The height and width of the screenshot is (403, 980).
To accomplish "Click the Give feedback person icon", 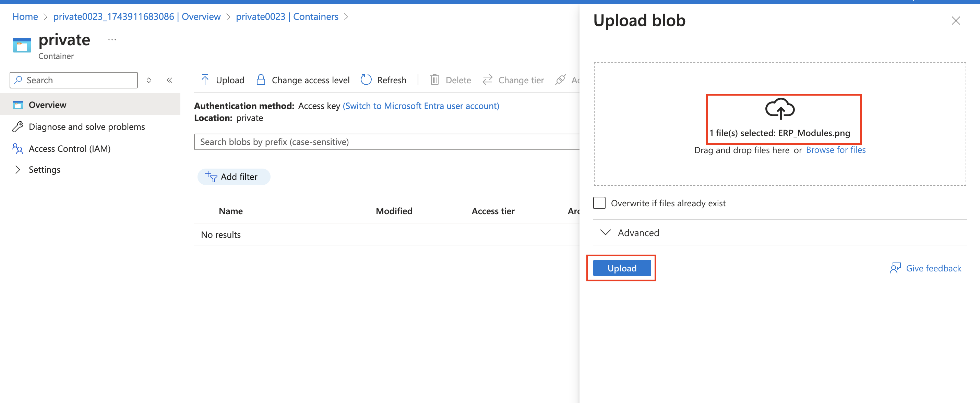I will click(895, 268).
